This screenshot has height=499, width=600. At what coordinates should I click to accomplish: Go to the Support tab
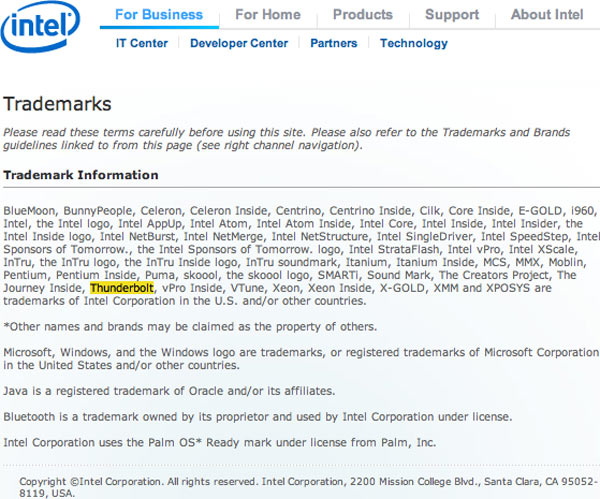[x=451, y=15]
